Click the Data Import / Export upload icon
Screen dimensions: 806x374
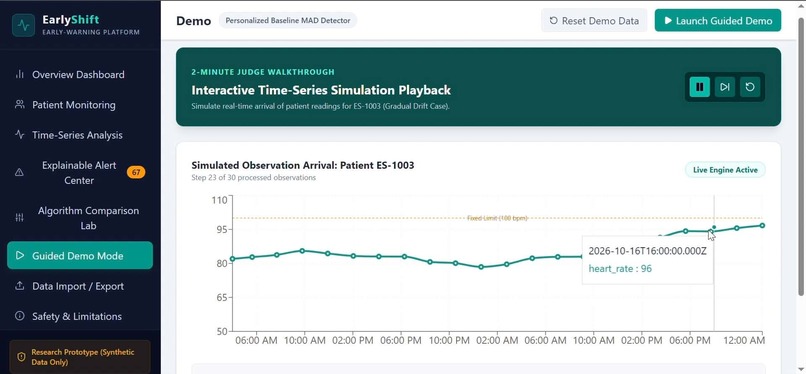pos(20,286)
